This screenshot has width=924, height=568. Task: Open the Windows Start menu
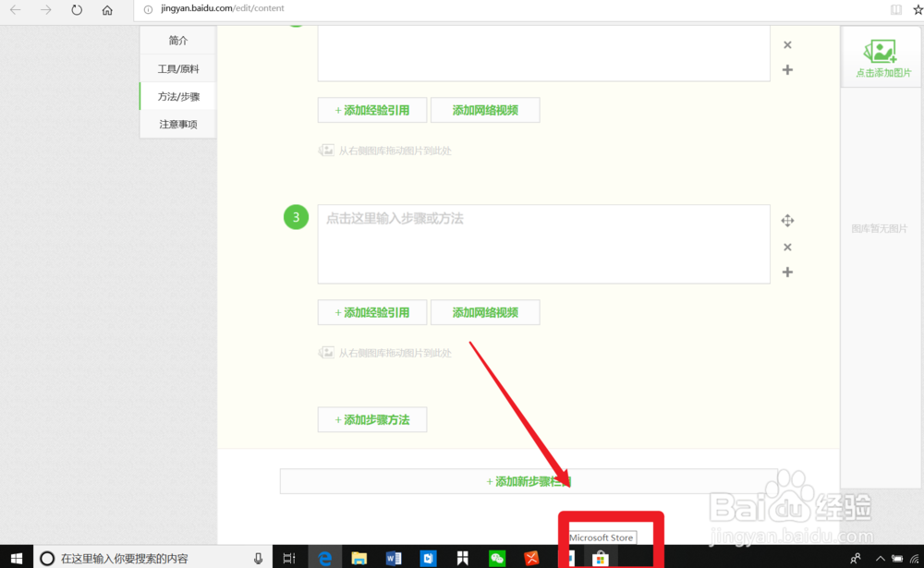pyautogui.click(x=17, y=558)
